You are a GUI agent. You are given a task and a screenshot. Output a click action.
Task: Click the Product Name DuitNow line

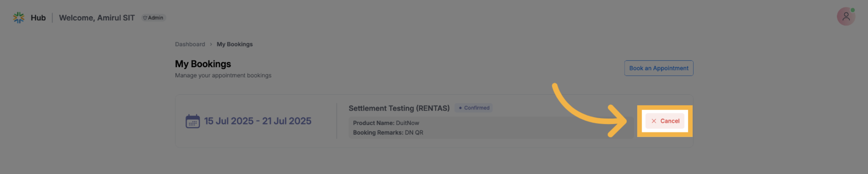pyautogui.click(x=386, y=123)
